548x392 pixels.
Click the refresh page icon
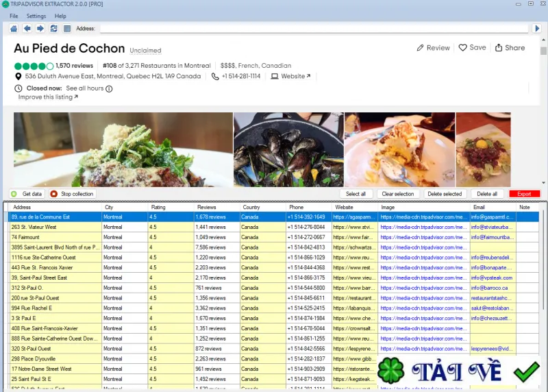53,28
